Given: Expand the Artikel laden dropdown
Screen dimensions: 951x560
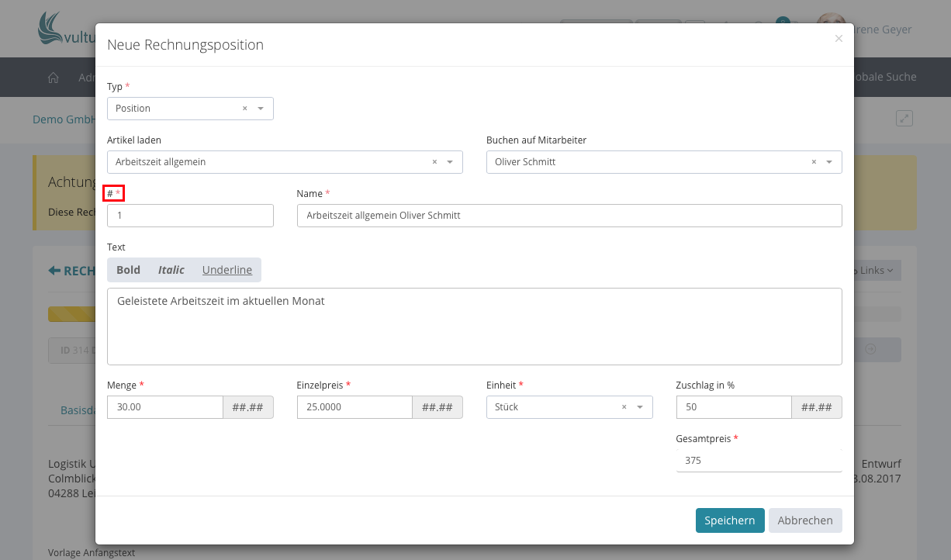Looking at the screenshot, I should [450, 162].
